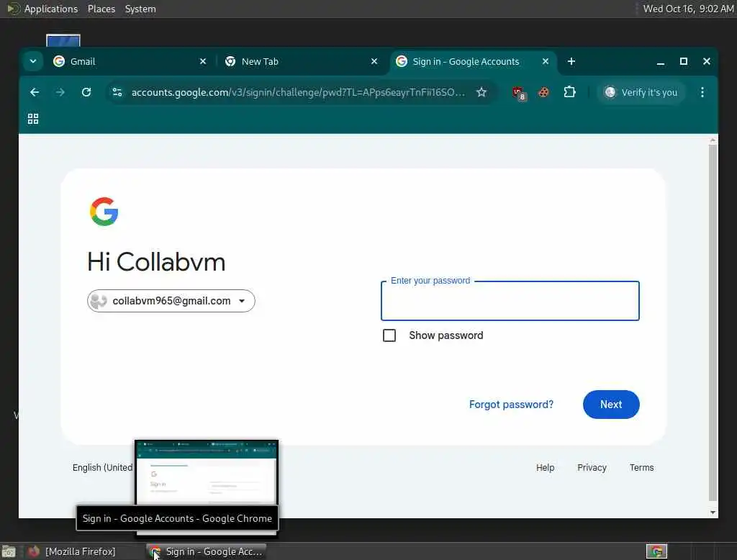Expand the tab search dropdown arrow
Screen dimensions: 737x560
(33, 61)
